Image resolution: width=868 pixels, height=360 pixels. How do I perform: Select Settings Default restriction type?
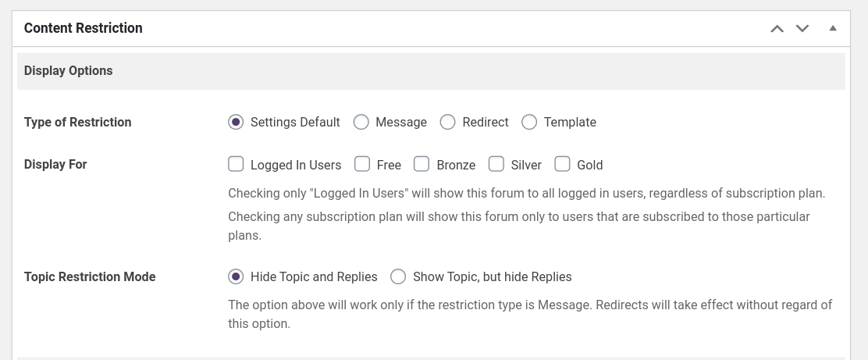coord(236,122)
